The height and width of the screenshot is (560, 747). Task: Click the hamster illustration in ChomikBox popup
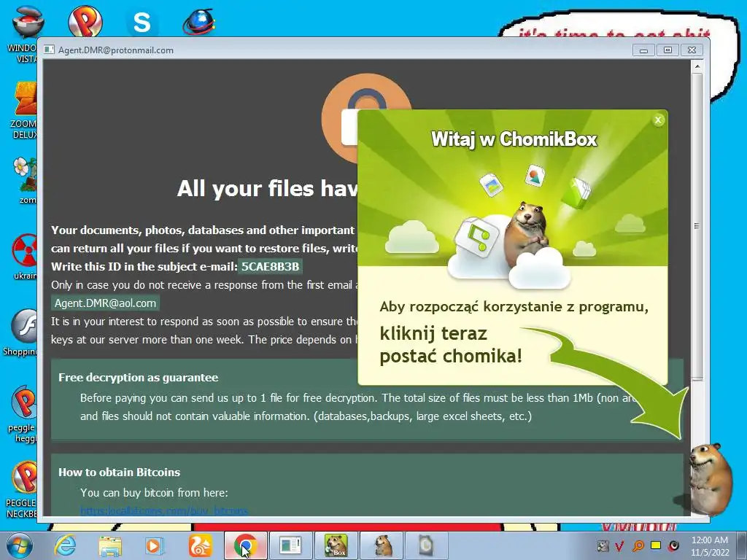(527, 235)
